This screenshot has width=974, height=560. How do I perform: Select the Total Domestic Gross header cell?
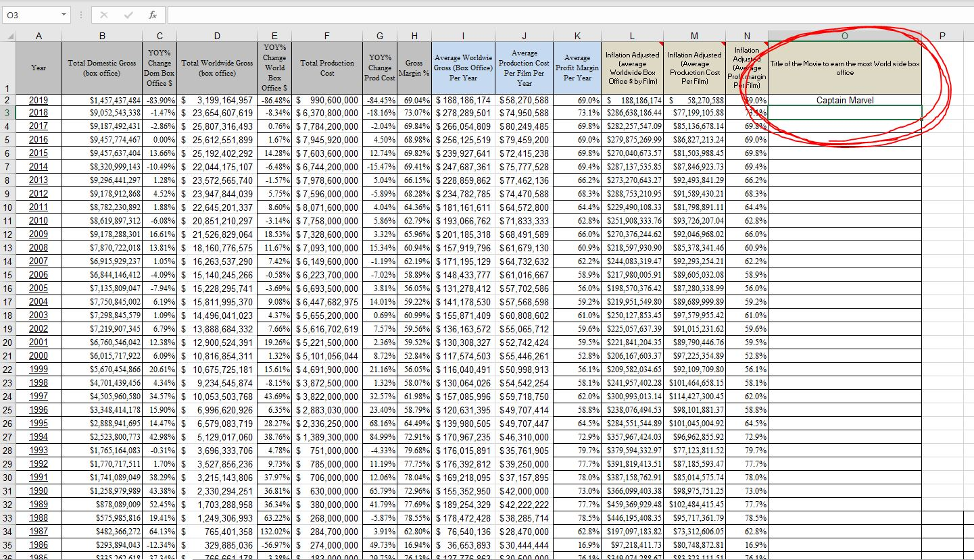102,68
